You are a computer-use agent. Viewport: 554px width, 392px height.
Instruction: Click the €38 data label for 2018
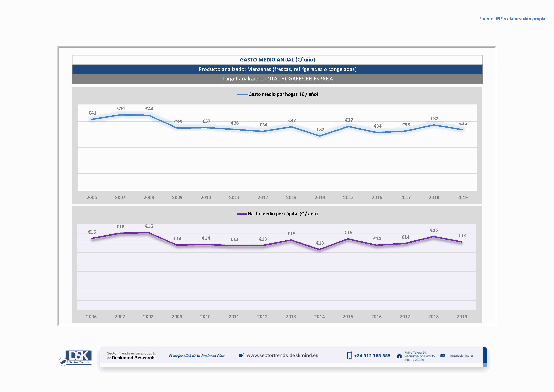coord(434,119)
